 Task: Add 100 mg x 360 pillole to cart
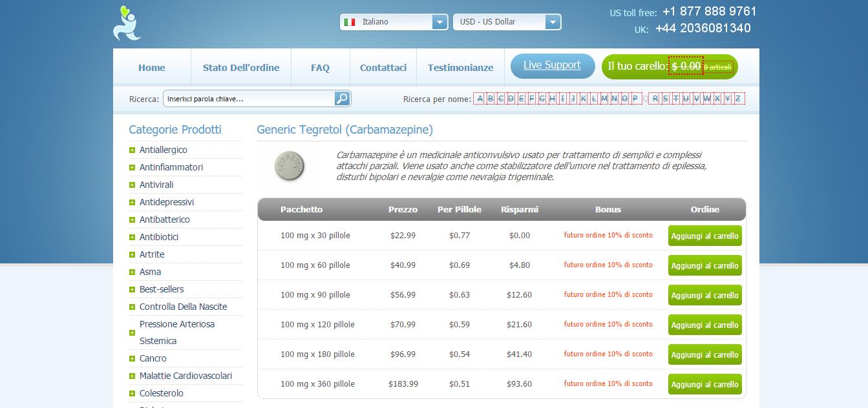pos(704,384)
